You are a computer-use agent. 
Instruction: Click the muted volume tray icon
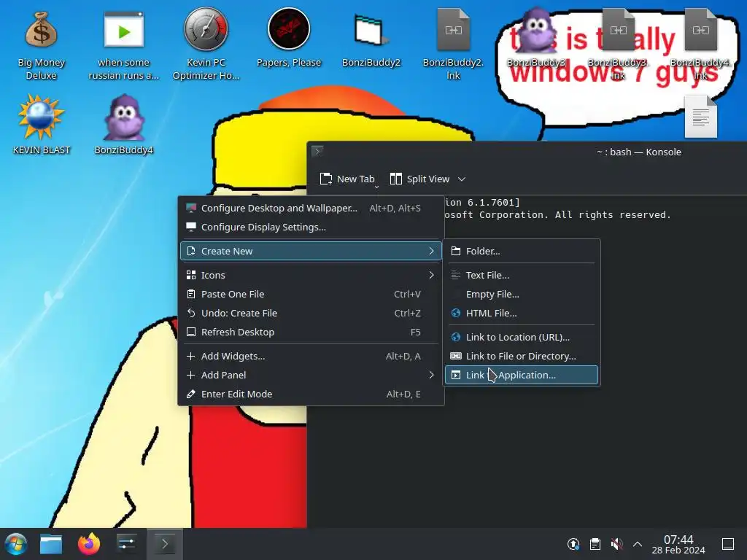pos(616,544)
